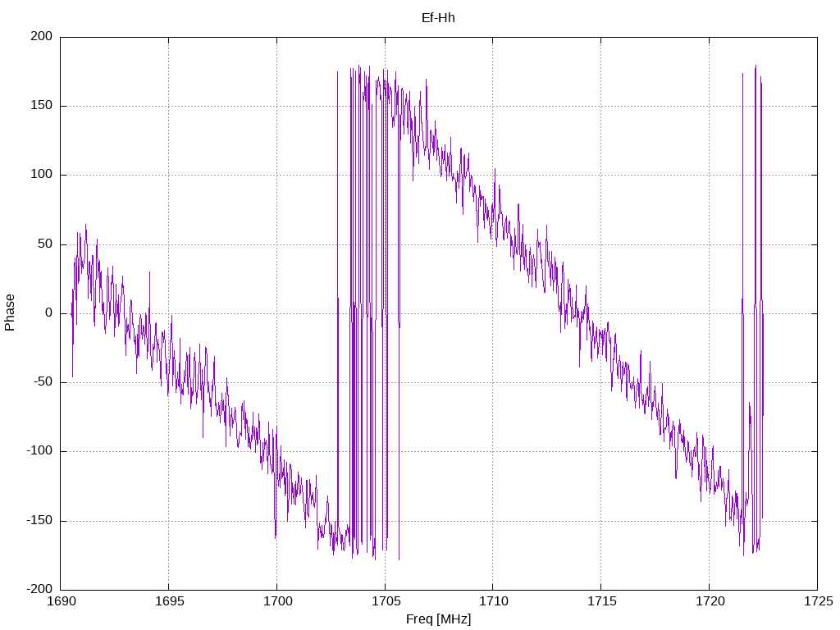Click the y-axis tick label 200
This screenshot has width=840, height=630.
click(42, 36)
